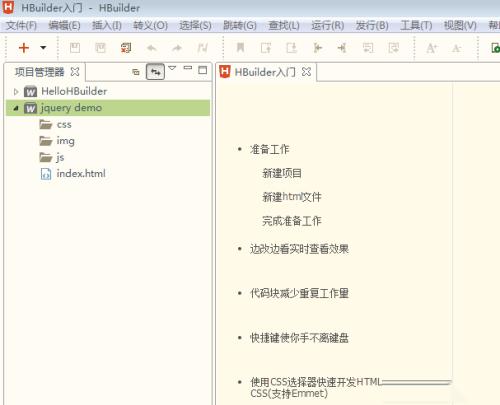Click the index.html file icon
500x405 pixels.
click(x=46, y=174)
